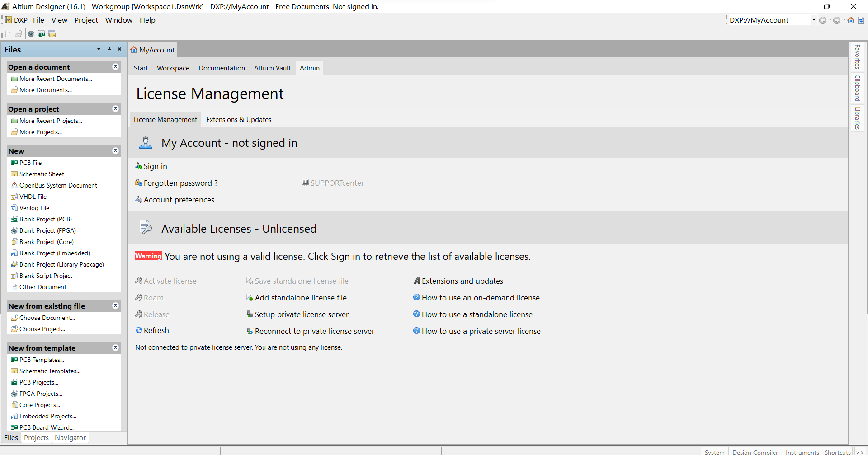Open the Project menu
The width and height of the screenshot is (868, 455).
click(x=86, y=20)
